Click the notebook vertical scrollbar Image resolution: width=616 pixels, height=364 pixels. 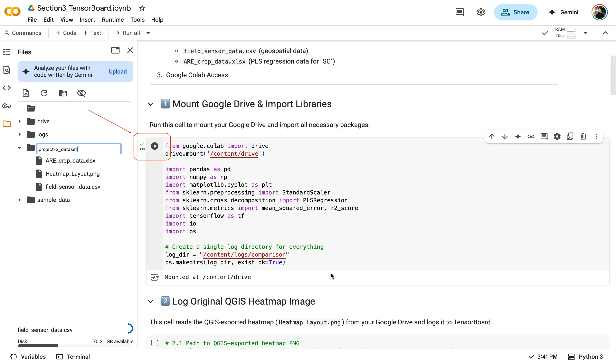[x=613, y=75]
